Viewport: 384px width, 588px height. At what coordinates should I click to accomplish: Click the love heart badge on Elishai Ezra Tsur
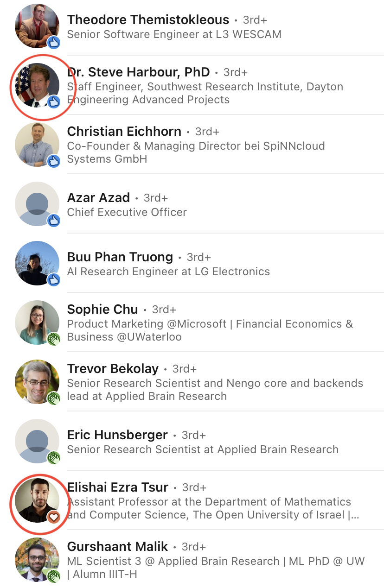point(54,517)
